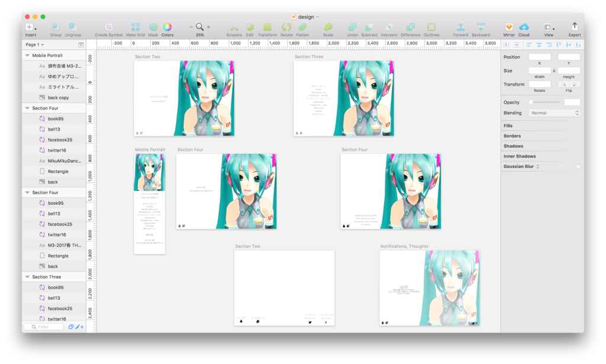Click the Position Y field
This screenshot has height=364, width=606.
(x=569, y=57)
